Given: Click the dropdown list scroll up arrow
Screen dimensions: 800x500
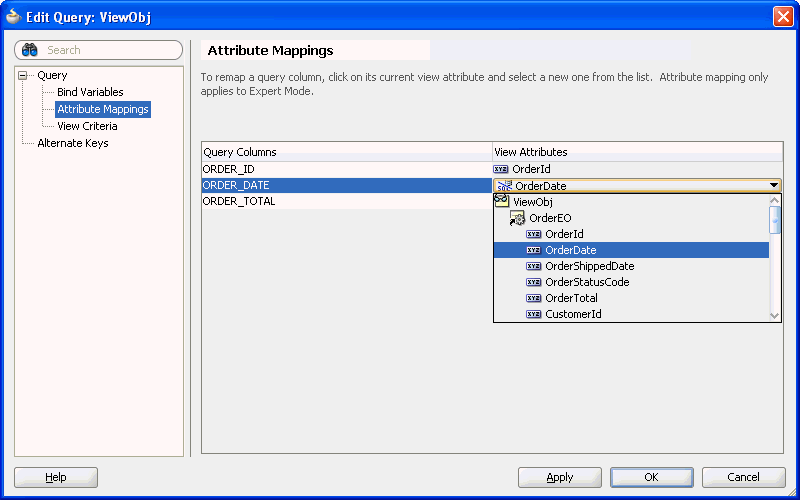Looking at the screenshot, I should 774,201.
